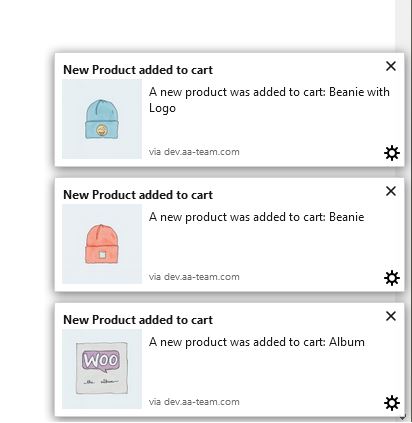Dismiss the Beanie notification
Screen dimensions: 412x423
click(x=391, y=191)
